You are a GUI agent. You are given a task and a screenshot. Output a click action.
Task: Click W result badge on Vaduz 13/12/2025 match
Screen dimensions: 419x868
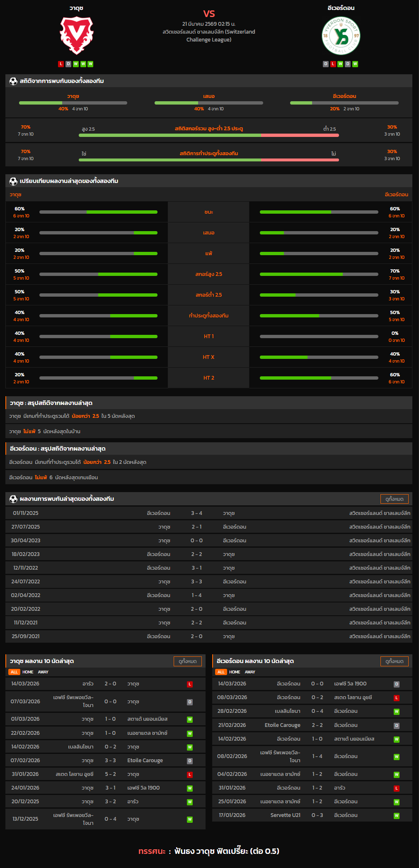tap(190, 819)
